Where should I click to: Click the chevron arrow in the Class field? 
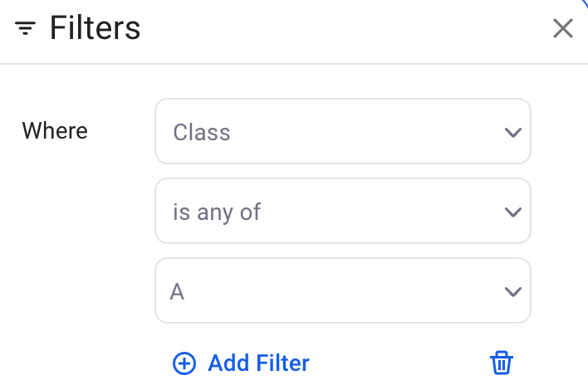pos(512,132)
